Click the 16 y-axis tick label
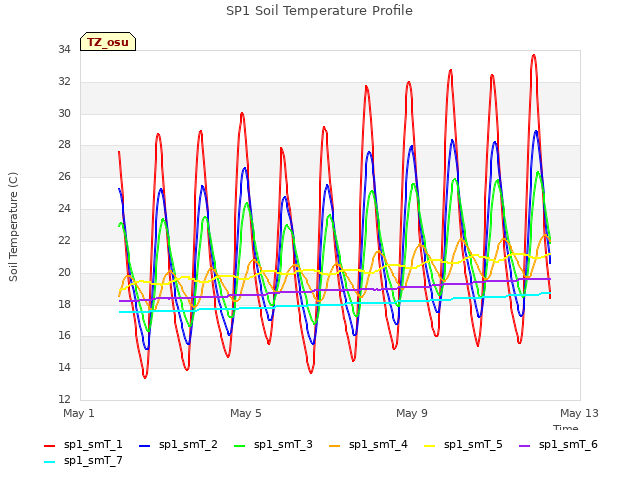This screenshot has width=640, height=480. pos(64,336)
